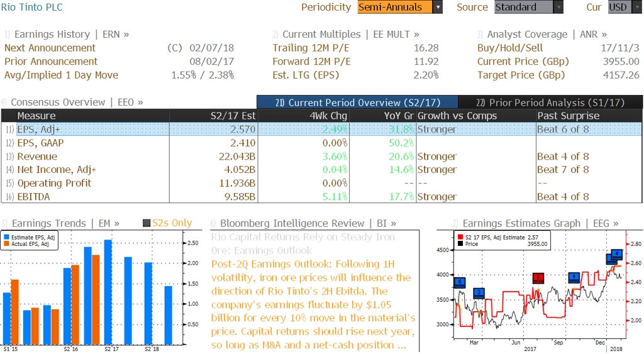This screenshot has width=644, height=354.
Task: Click the orange S1'15 actual EPS bar
Action: point(14,312)
